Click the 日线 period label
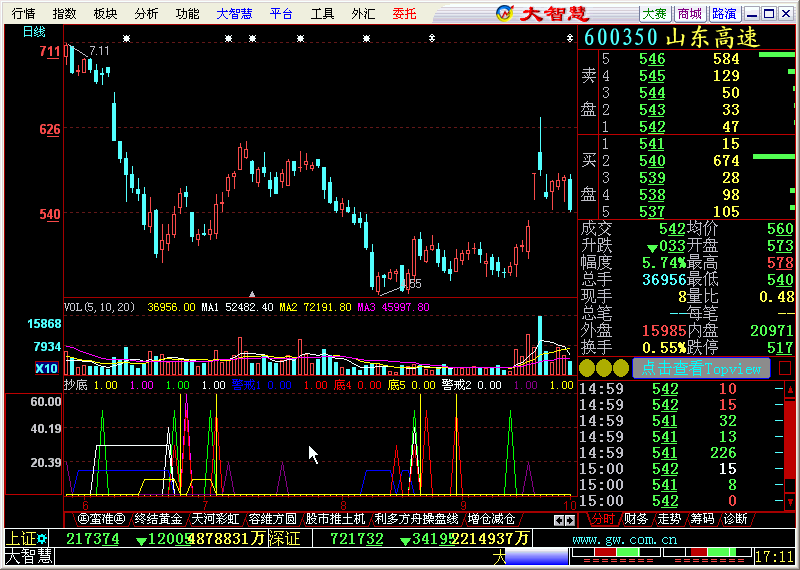This screenshot has width=800, height=570. coord(34,32)
